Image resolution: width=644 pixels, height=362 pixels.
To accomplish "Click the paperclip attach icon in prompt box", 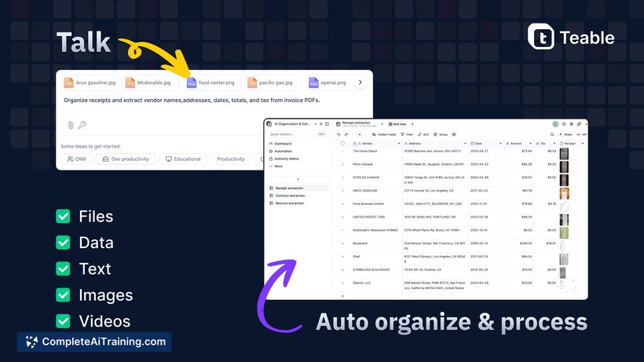I will click(x=70, y=125).
